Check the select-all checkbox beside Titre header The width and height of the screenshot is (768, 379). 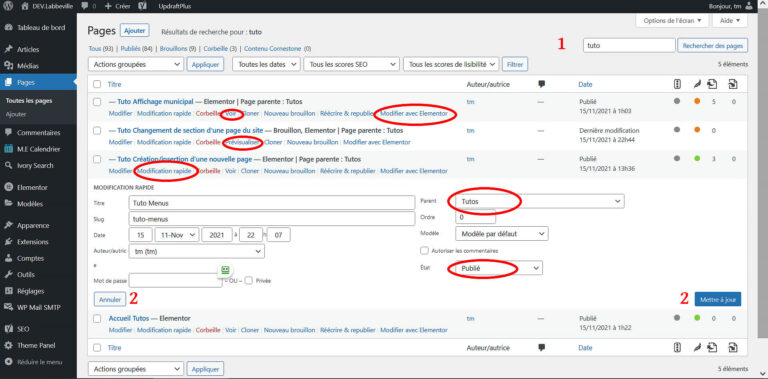coord(97,84)
